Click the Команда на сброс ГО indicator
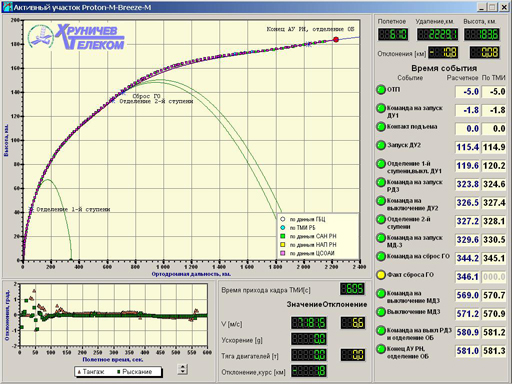 (x=381, y=256)
